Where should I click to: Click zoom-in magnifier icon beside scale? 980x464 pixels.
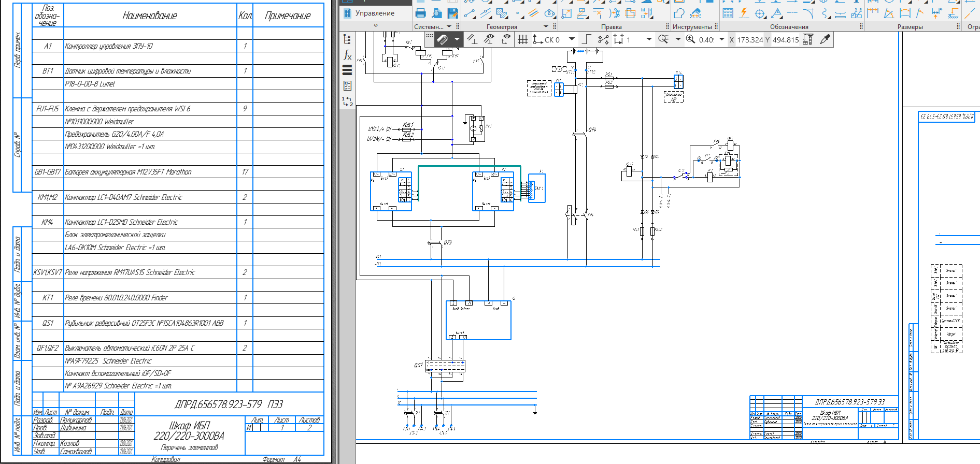(690, 39)
